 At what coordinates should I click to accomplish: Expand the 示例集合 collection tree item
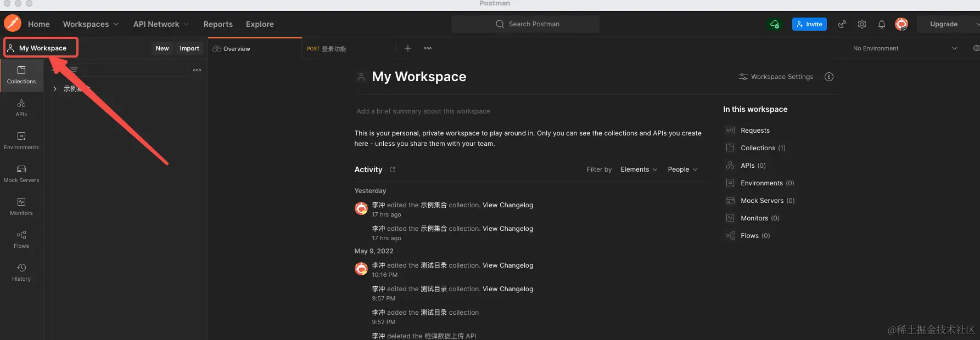click(55, 89)
